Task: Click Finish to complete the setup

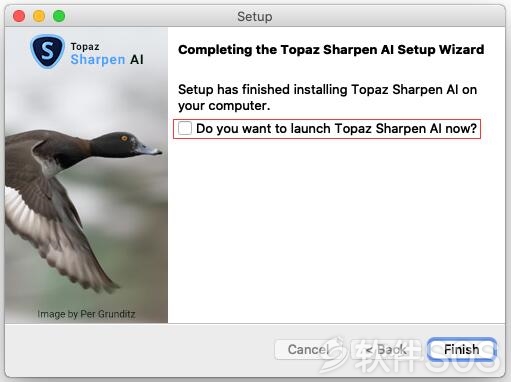Action: click(462, 349)
